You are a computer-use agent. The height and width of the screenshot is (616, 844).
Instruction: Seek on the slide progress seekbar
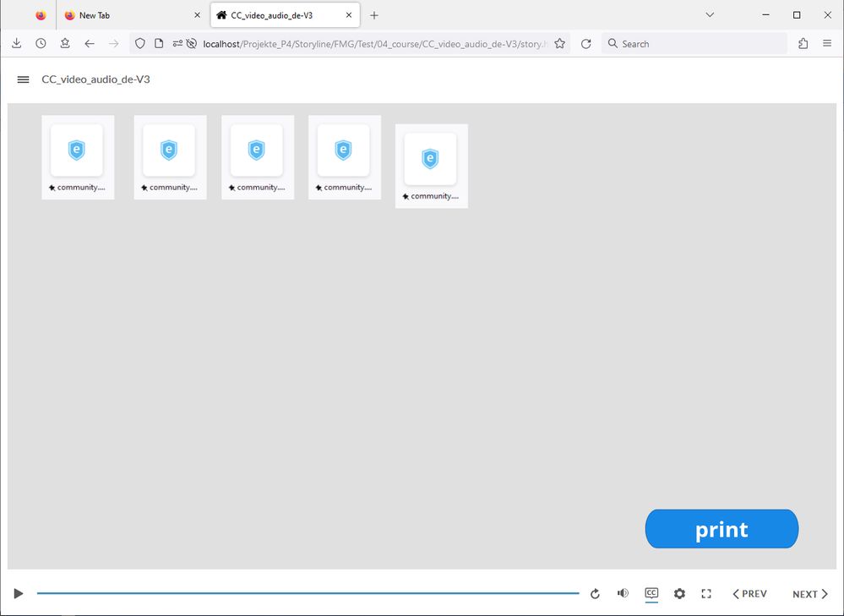click(308, 593)
